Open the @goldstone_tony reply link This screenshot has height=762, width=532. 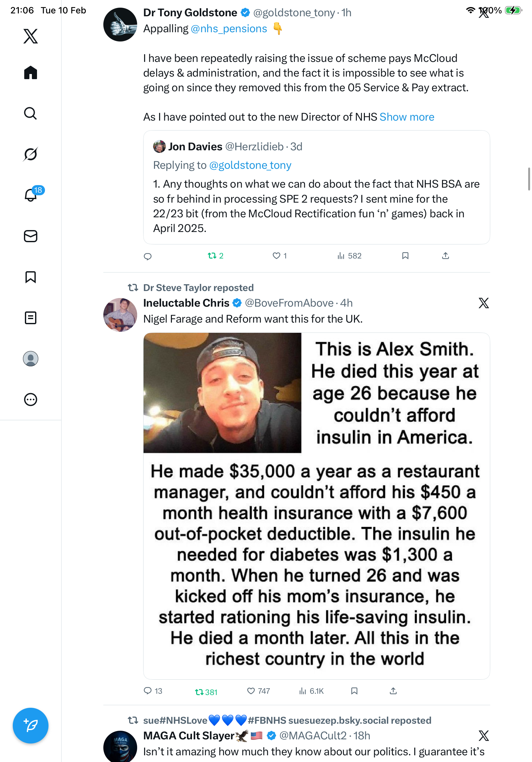[x=250, y=165]
